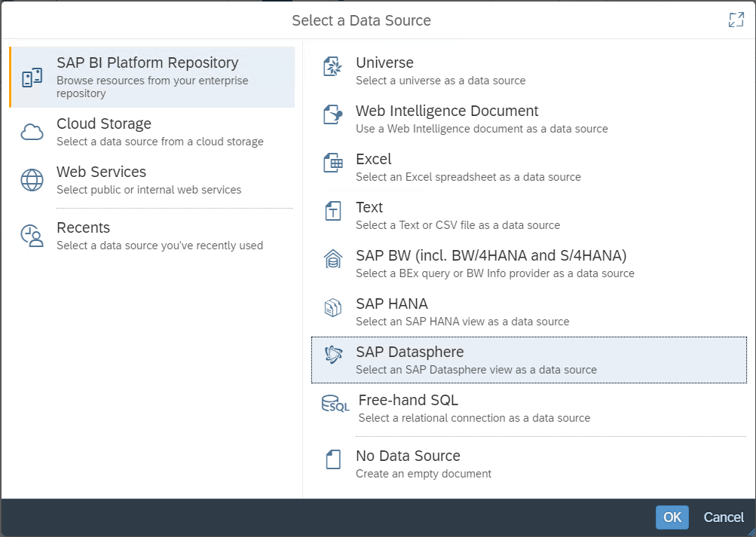This screenshot has width=756, height=537.
Task: Click the SAP BI Platform Repository icon
Action: coord(32,78)
